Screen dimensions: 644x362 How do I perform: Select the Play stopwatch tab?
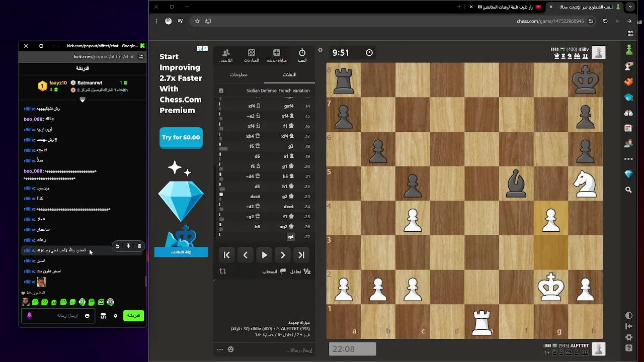[302, 55]
